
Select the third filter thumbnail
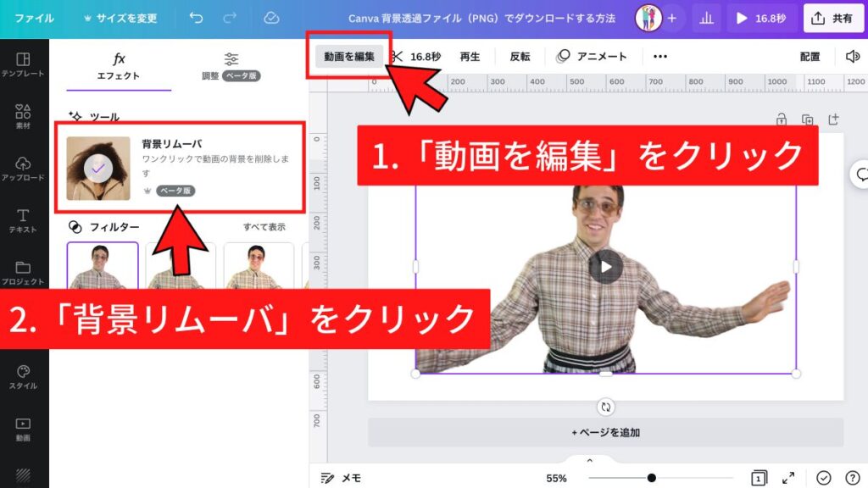click(259, 265)
